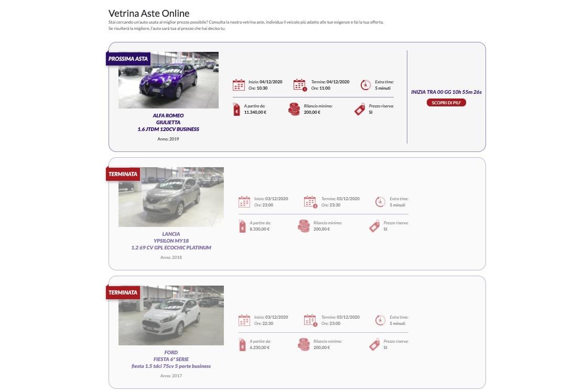Click the Anno: 2017 text
The height and width of the screenshot is (392, 561).
click(171, 376)
